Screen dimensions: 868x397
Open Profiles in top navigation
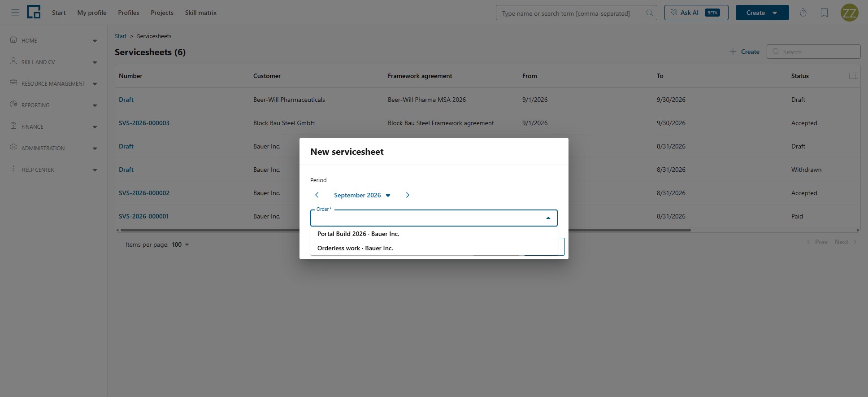pos(129,13)
